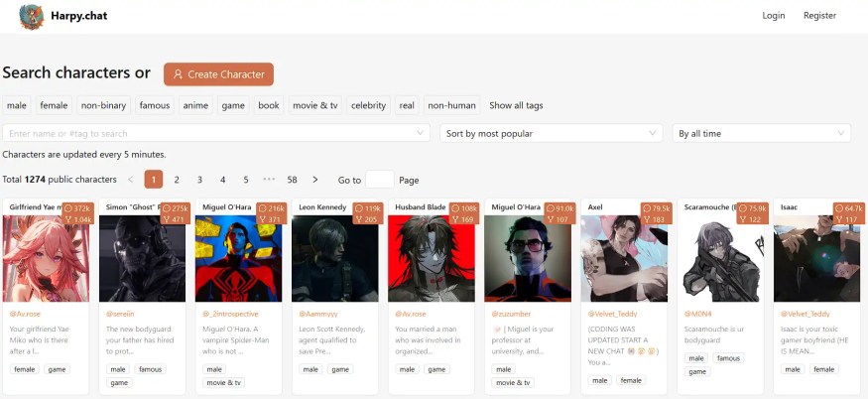The width and height of the screenshot is (868, 399).
Task: Open the Husband Blade character image
Action: [432, 258]
